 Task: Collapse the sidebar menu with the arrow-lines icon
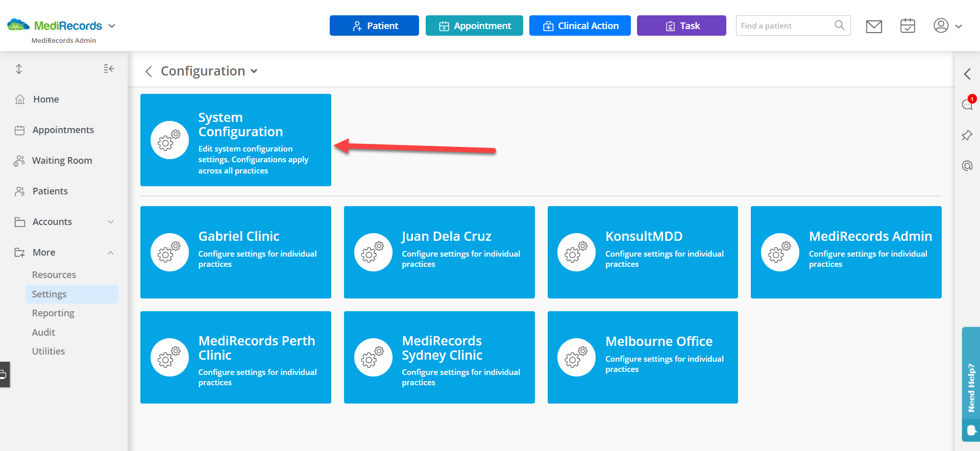point(109,68)
